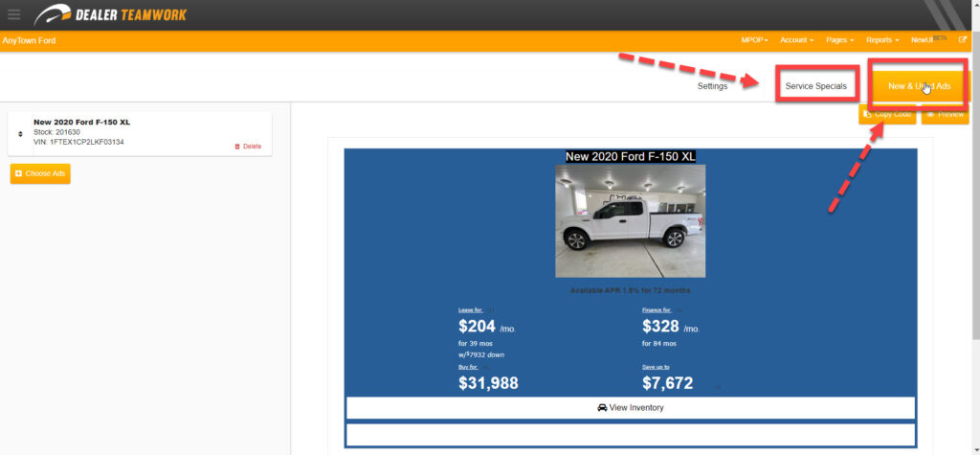Viewport: 980px width, 455px height.
Task: Click the Dealer Teamwork logo
Action: pos(110,14)
